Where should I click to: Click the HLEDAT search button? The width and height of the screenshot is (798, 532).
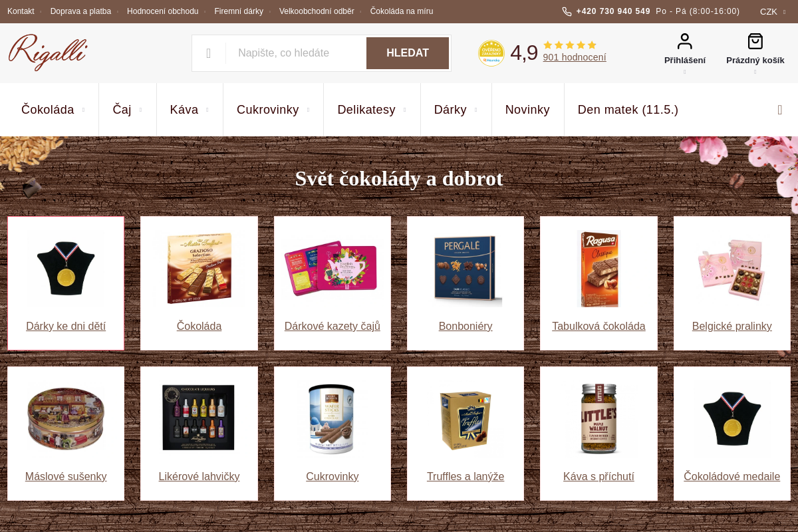click(408, 53)
